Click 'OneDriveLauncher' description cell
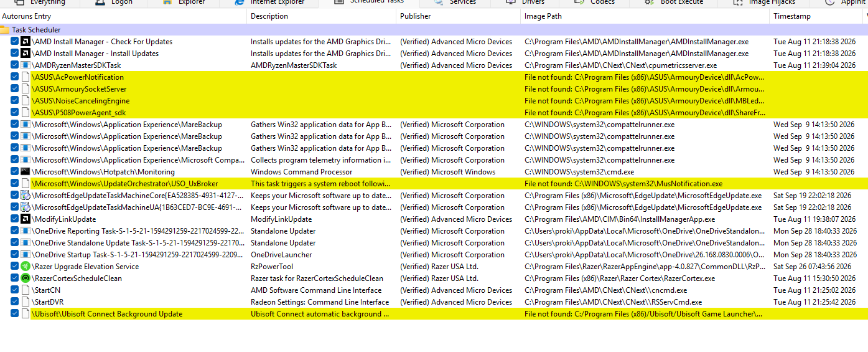 tap(281, 255)
